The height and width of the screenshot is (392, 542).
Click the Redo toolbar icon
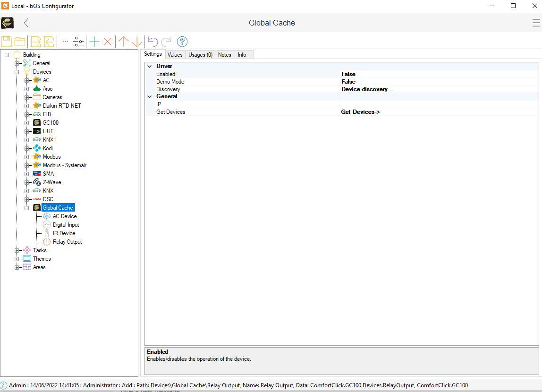coord(166,42)
